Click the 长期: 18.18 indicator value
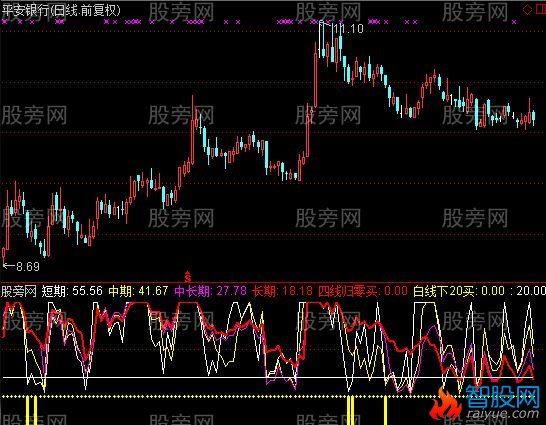Image resolution: width=546 pixels, height=425 pixels. (282, 291)
